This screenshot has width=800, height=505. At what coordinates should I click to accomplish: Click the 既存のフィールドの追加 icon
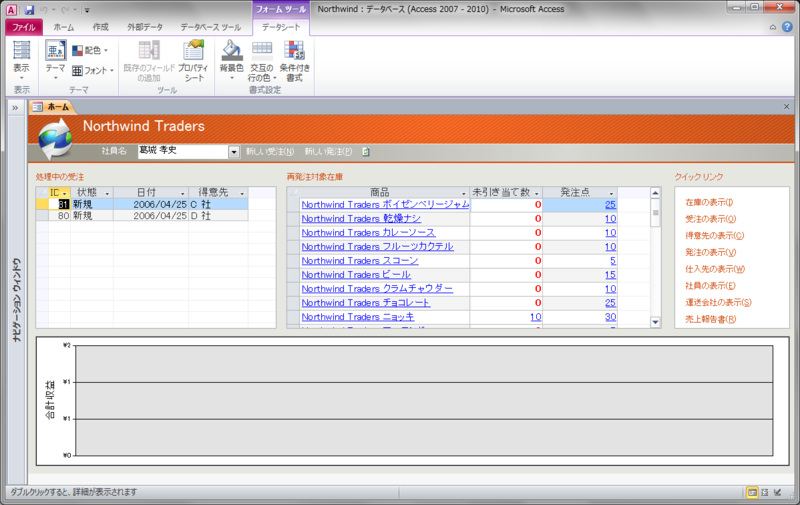point(149,61)
